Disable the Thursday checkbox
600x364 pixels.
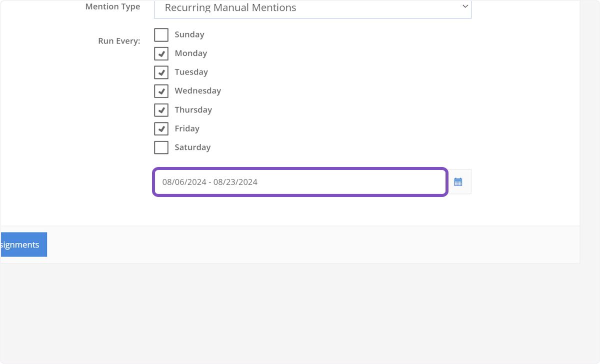(161, 110)
